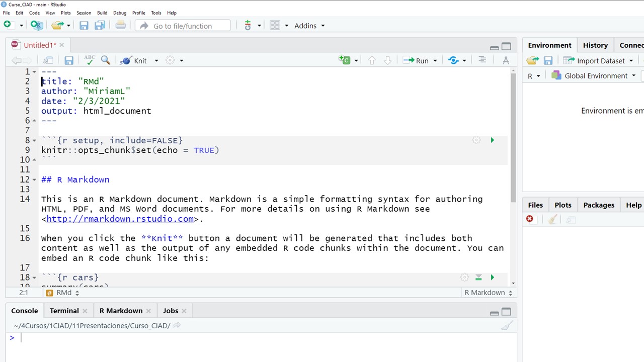Go to next chunk down arrow
Screen dimensions: 644x362
(387, 60)
